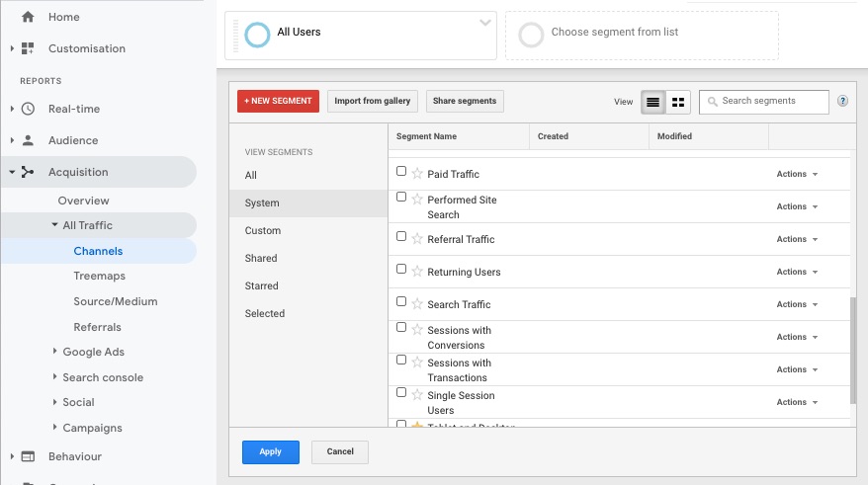This screenshot has width=868, height=485.
Task: Open Actions dropdown for Paid Traffic
Action: tap(797, 174)
